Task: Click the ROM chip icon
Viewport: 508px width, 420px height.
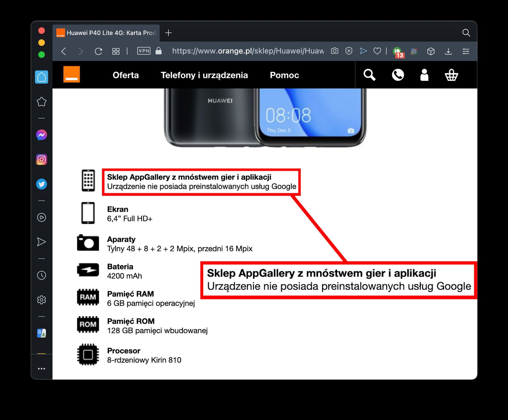Action: tap(88, 324)
